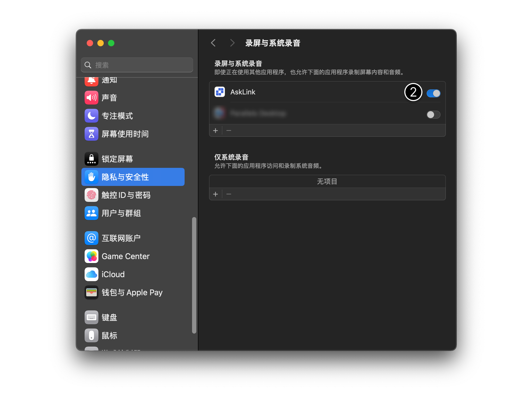Select 锁定屏幕 in the sidebar

pyautogui.click(x=117, y=159)
